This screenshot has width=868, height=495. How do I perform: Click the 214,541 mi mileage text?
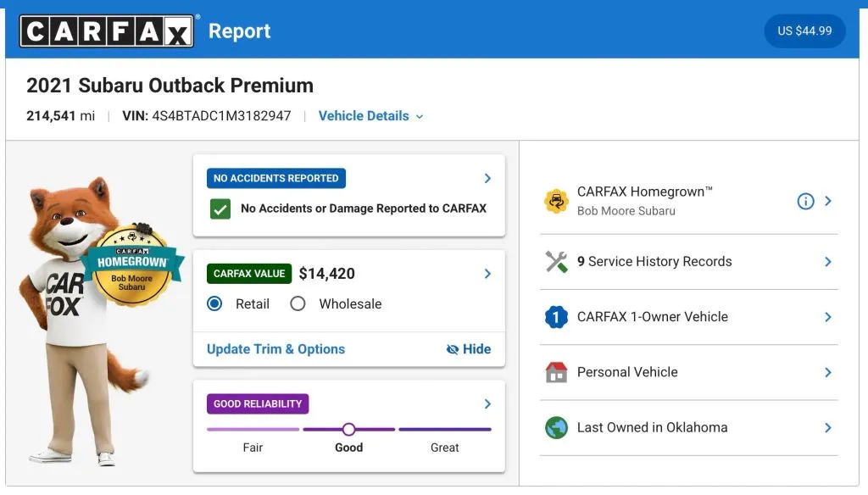(x=61, y=116)
